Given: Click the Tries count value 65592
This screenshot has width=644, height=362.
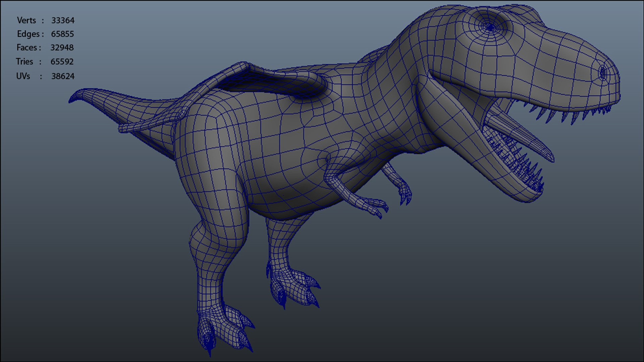Looking at the screenshot, I should pyautogui.click(x=62, y=62).
